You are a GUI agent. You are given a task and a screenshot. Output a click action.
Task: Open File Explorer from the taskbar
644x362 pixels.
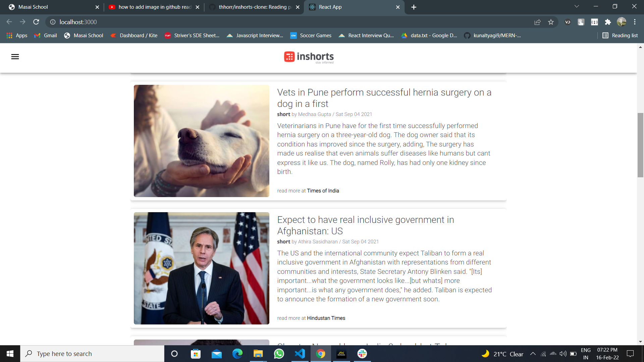pyautogui.click(x=258, y=354)
